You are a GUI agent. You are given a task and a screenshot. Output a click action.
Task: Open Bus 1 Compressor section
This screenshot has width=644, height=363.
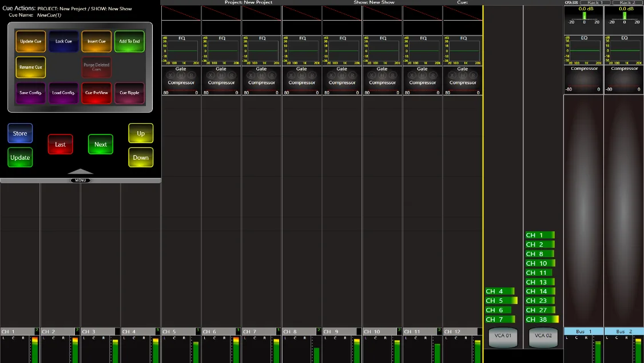tap(583, 80)
